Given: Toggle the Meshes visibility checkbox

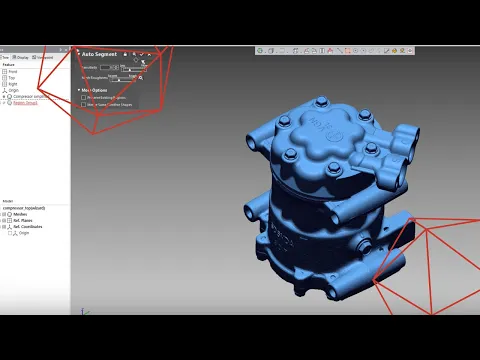Looking at the screenshot, I should [4, 214].
